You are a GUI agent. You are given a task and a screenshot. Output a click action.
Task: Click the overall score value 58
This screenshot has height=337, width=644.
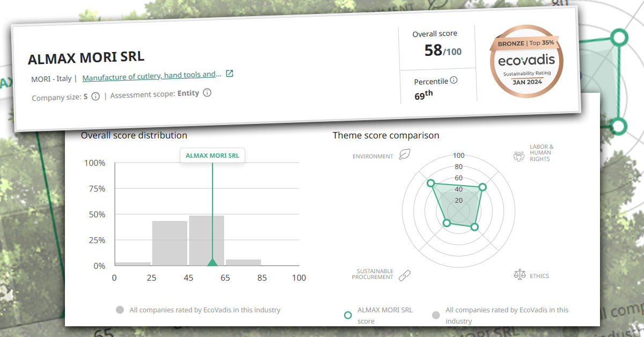[433, 50]
